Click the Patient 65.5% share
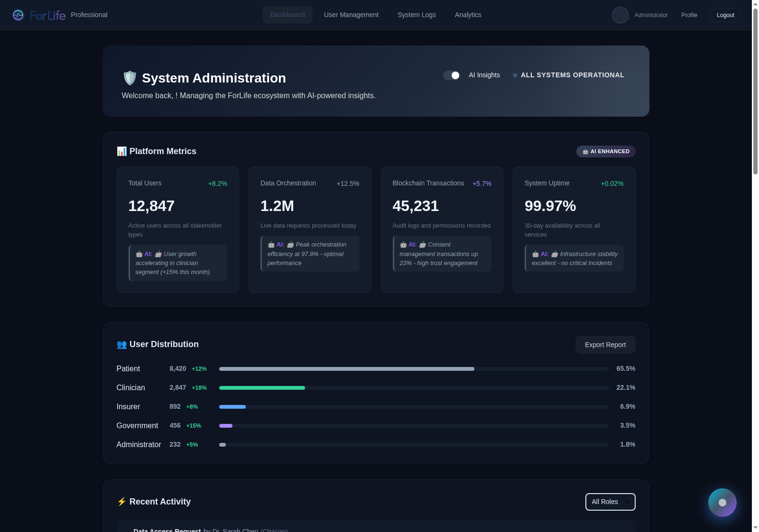Viewport: 759px width, 532px height. [626, 369]
